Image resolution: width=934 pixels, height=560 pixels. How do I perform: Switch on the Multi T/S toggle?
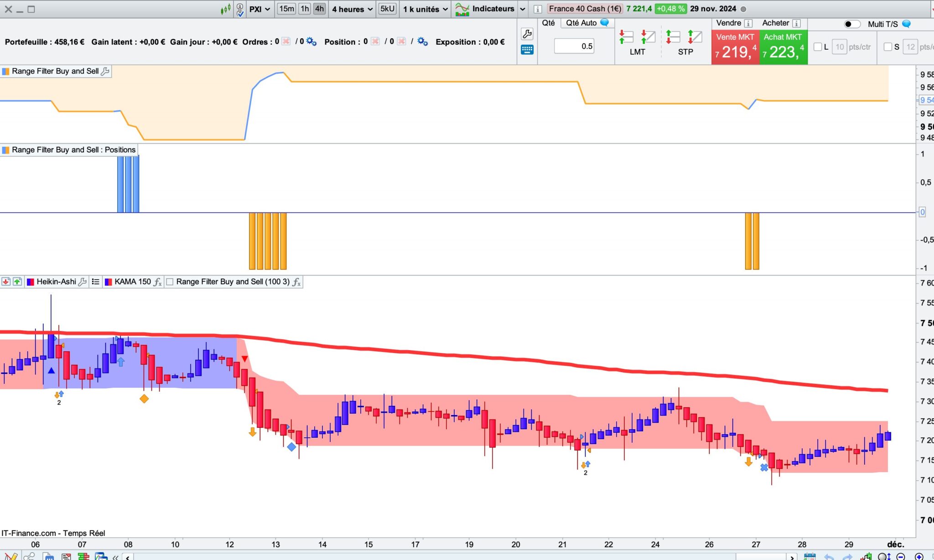click(x=851, y=24)
